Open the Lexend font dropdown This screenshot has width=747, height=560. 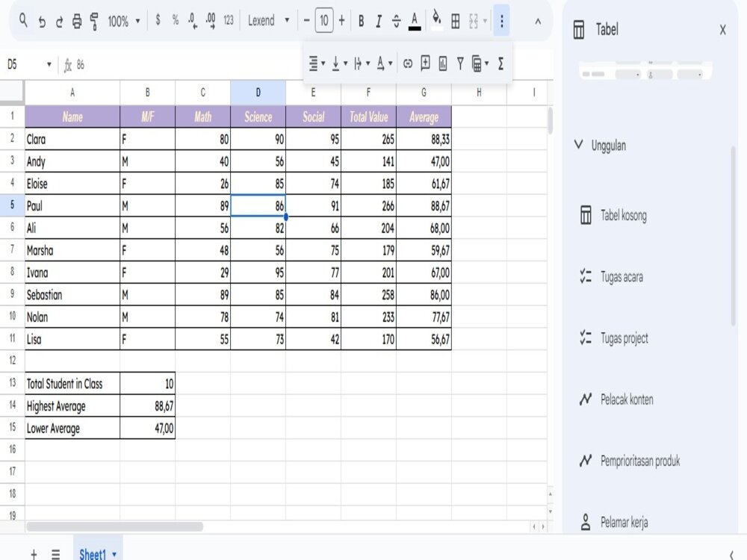(269, 20)
